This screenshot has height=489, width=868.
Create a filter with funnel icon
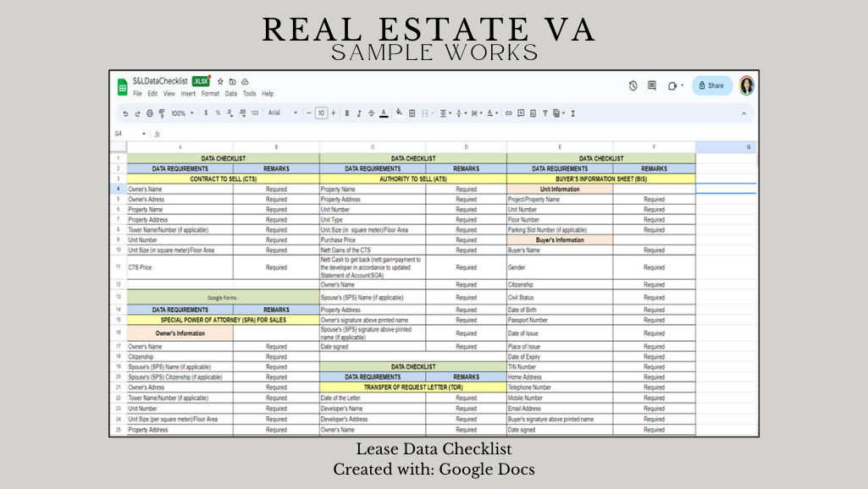point(545,113)
